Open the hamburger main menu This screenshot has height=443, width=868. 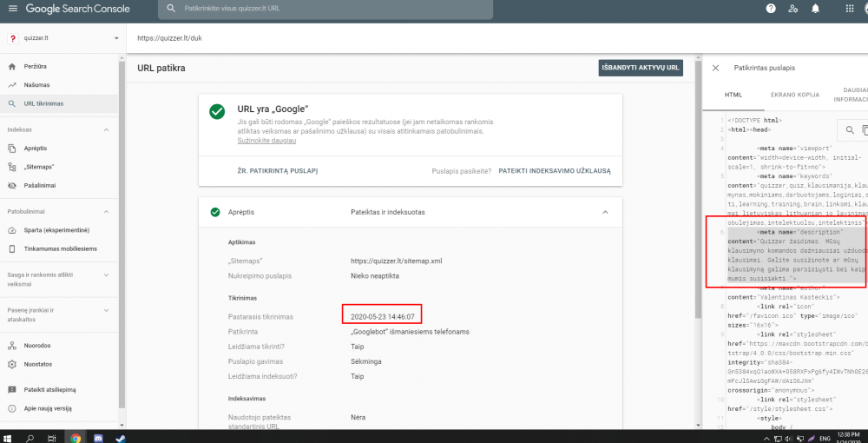click(11, 9)
